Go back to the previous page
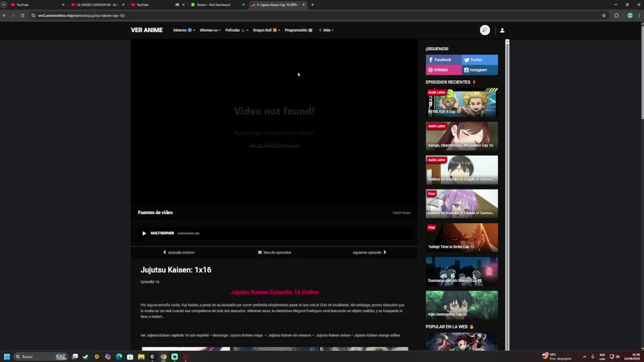 click(5, 16)
